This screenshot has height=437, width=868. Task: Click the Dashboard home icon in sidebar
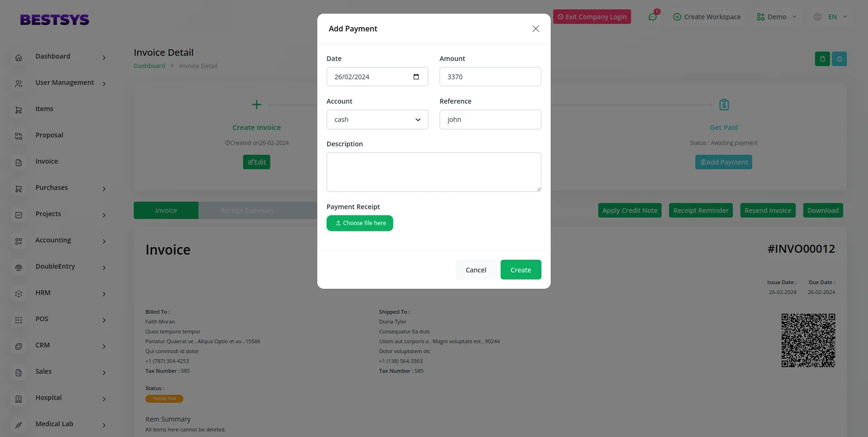18,57
